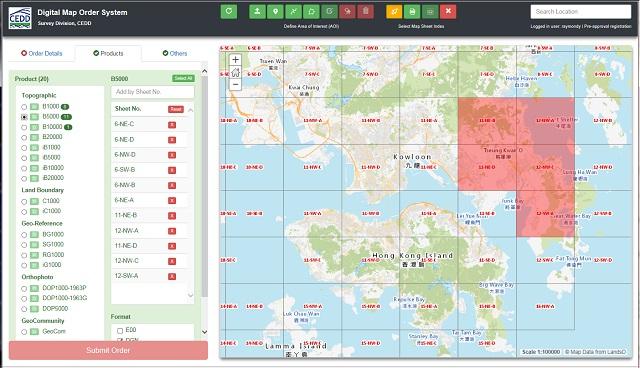The image size is (640, 368).
Task: Click the Submit Order button
Action: click(x=108, y=350)
